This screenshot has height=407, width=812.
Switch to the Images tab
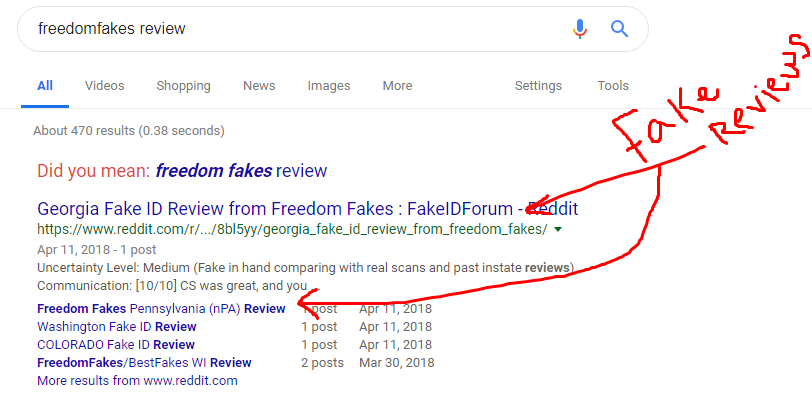(329, 85)
